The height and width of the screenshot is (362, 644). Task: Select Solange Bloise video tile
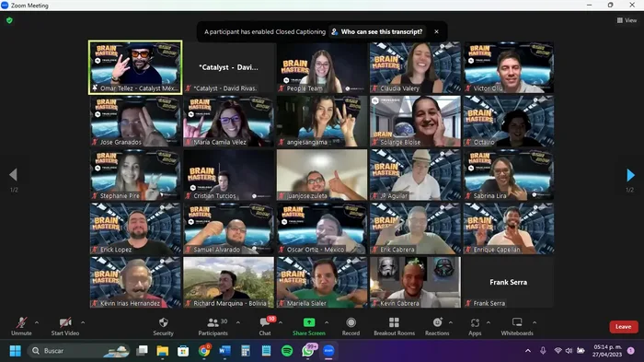415,121
